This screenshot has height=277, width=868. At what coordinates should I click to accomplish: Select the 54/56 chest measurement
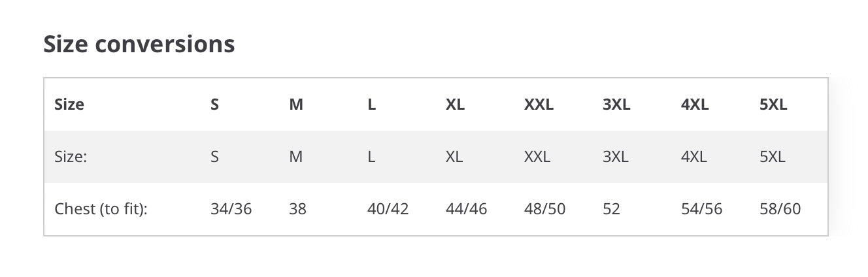701,209
